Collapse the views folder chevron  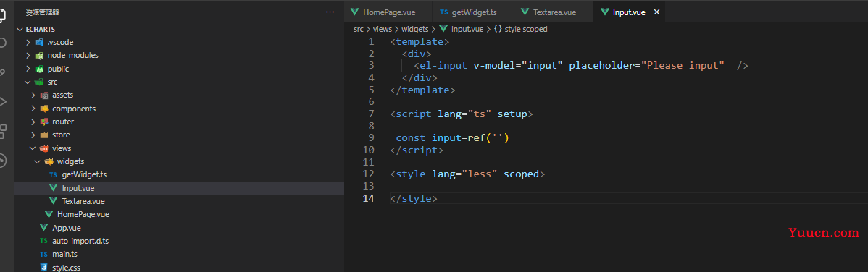(x=33, y=148)
